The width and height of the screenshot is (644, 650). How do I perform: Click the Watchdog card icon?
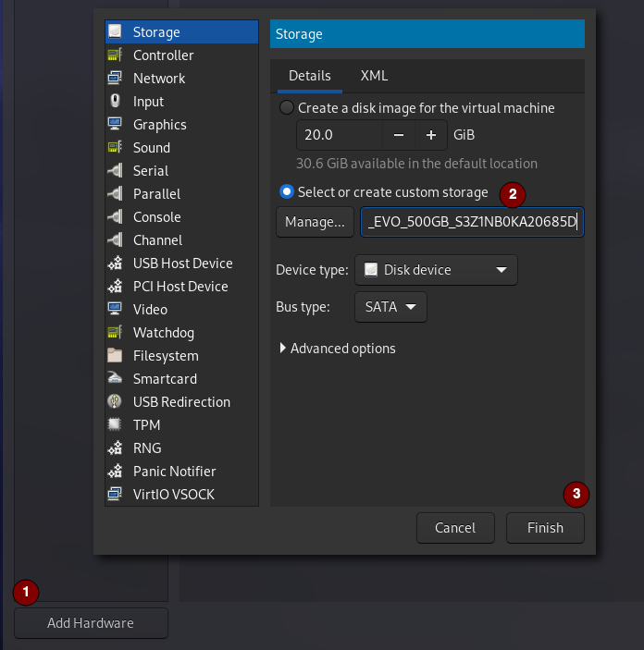(115, 332)
